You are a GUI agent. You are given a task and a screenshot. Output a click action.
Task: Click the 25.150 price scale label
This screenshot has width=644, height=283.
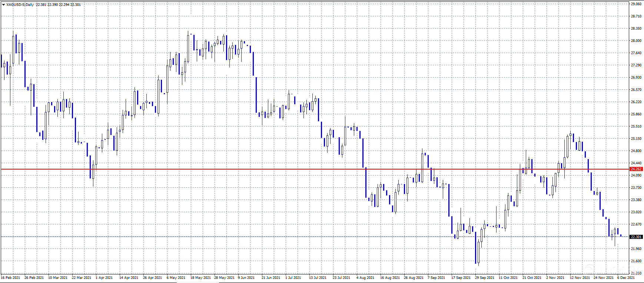pyautogui.click(x=636, y=139)
